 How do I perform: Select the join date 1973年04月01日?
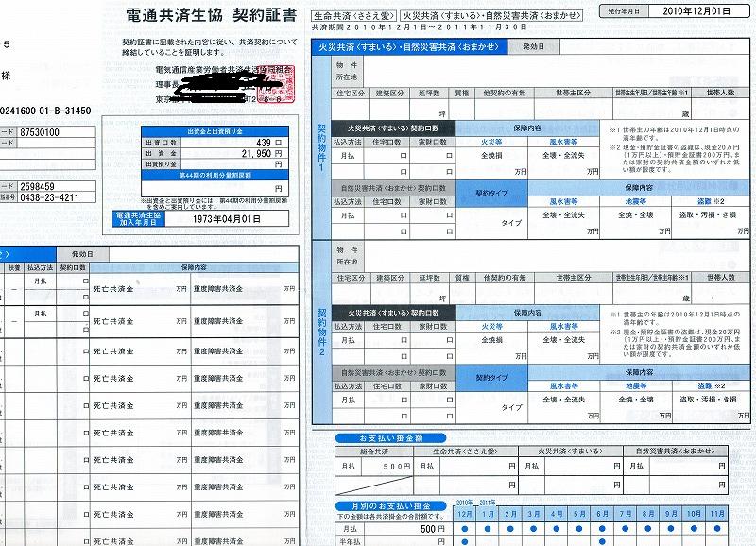pyautogui.click(x=227, y=219)
